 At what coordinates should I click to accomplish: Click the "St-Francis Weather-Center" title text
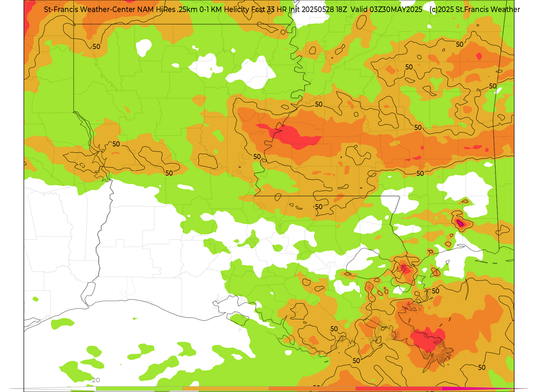point(90,10)
